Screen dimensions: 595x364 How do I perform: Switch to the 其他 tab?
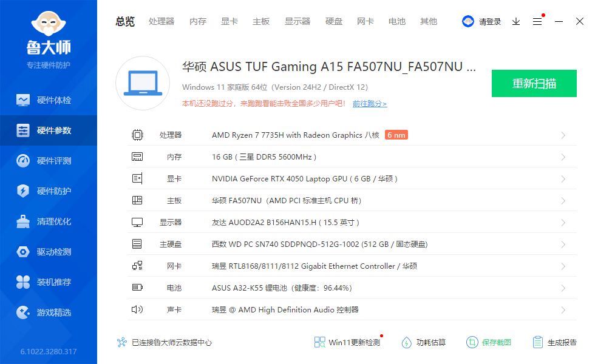pos(429,21)
